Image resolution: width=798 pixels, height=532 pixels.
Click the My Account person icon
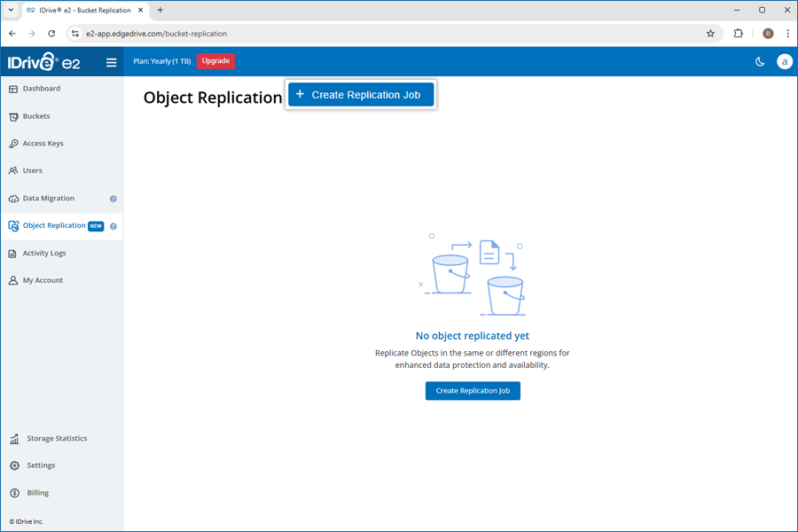[x=13, y=280]
